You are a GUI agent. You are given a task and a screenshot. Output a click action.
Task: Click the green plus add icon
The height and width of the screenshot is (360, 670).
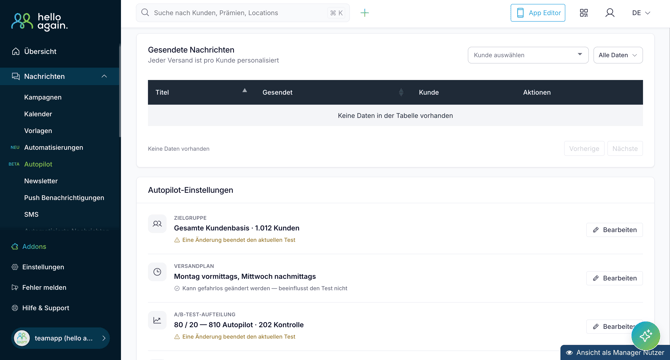[364, 13]
